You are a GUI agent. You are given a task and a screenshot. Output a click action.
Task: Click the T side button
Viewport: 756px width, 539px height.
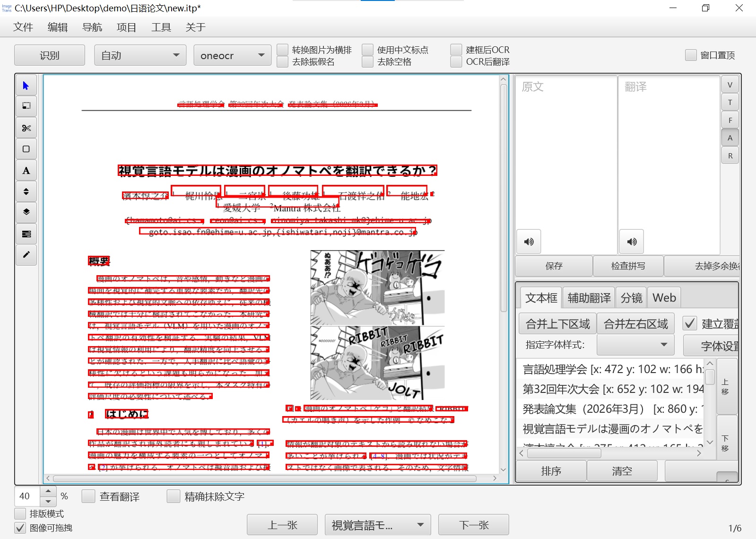730,103
